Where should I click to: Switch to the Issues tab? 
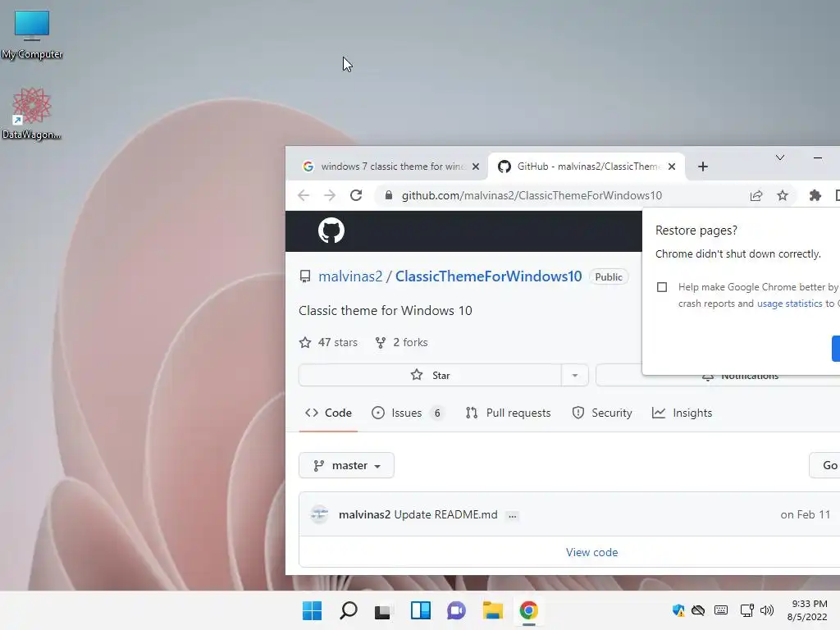pos(408,413)
